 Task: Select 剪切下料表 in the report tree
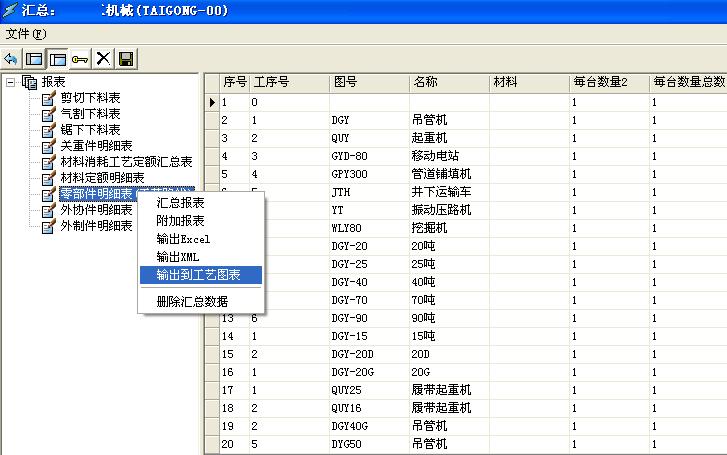coord(90,98)
